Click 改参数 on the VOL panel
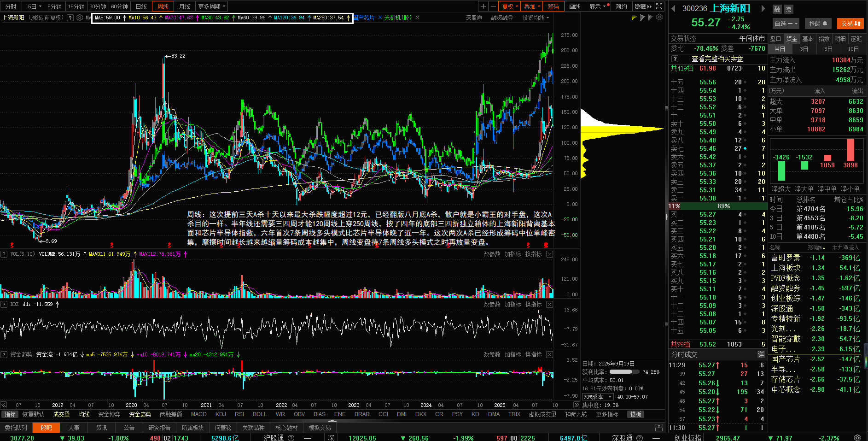 (x=492, y=254)
